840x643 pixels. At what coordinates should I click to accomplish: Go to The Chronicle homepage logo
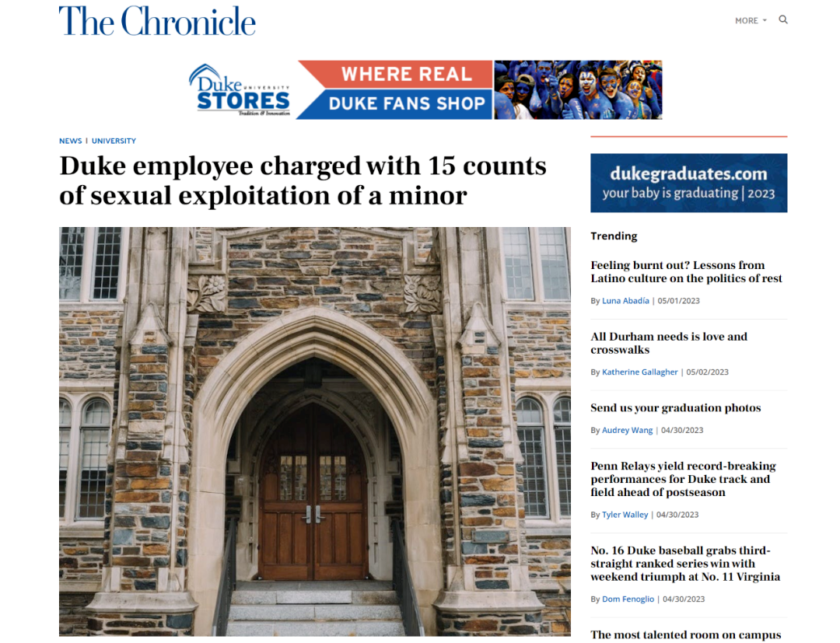(x=157, y=22)
